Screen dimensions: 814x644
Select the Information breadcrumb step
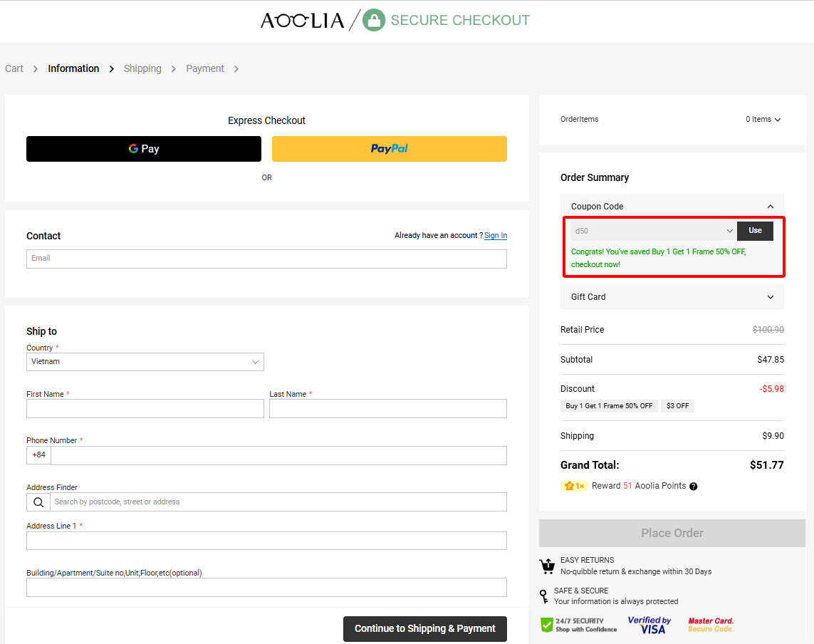click(73, 68)
